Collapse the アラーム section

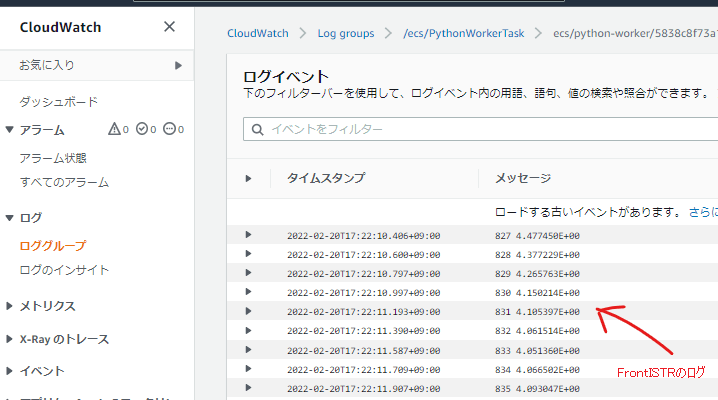[x=9, y=130]
